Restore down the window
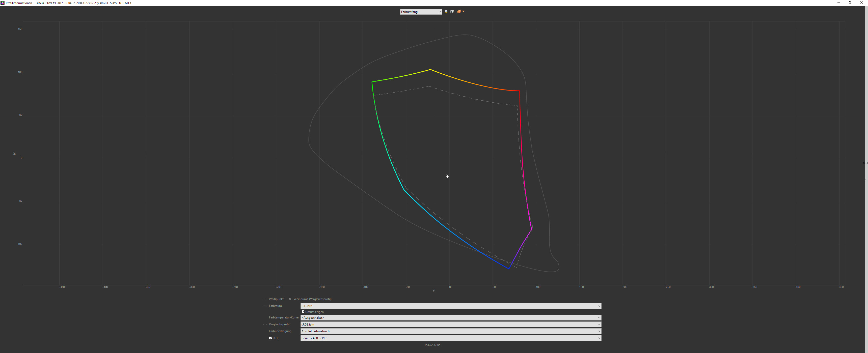The height and width of the screenshot is (353, 868). (x=850, y=3)
